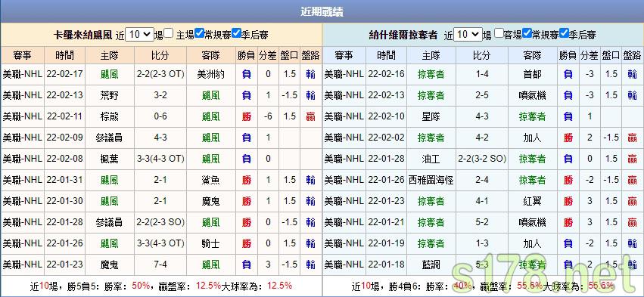This screenshot has height=297, width=644.
Task: Uncheck 常規賽 in the 納什維爾掠奪者 panel
Action: (x=527, y=33)
